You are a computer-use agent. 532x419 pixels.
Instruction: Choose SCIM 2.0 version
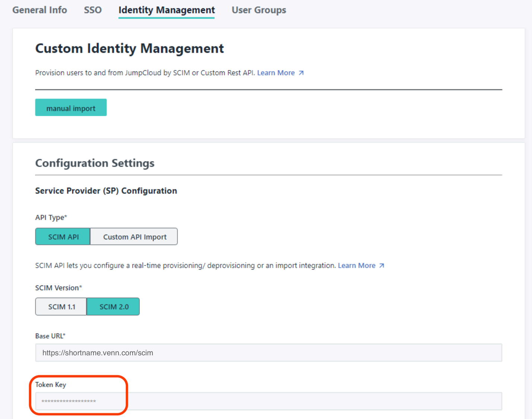(x=113, y=307)
